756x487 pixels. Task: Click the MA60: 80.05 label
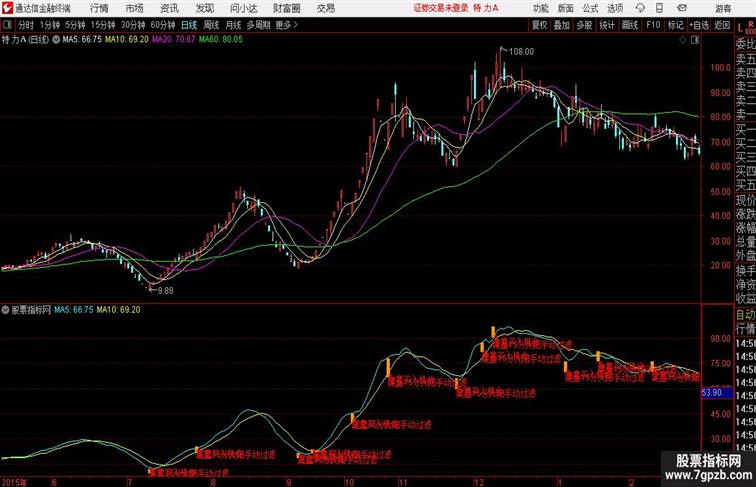(x=221, y=40)
